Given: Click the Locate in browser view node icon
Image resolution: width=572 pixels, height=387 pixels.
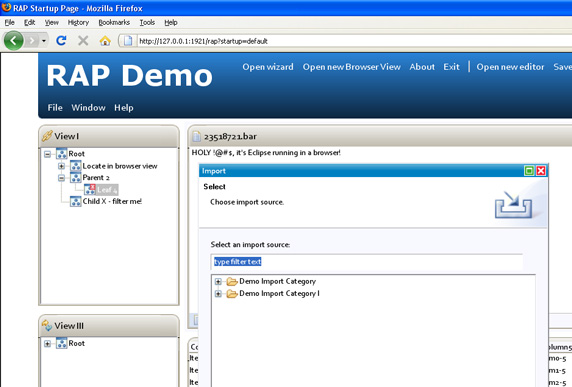Looking at the screenshot, I should [x=76, y=166].
